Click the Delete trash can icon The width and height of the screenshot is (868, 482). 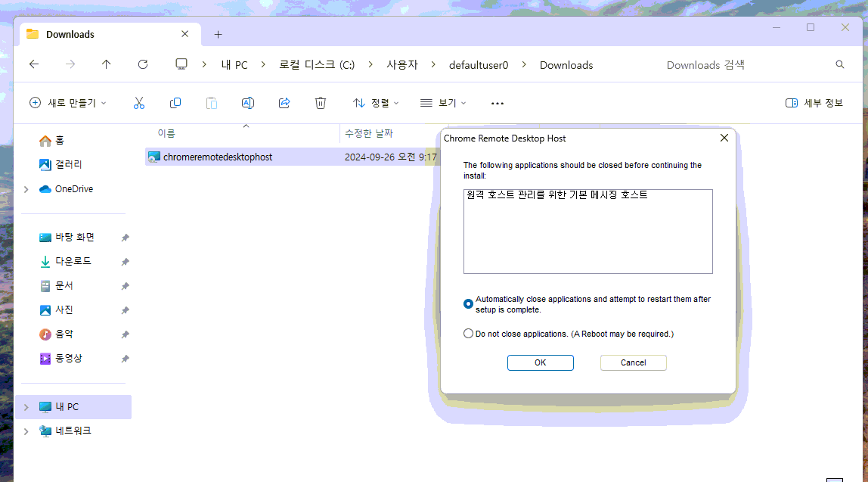321,103
